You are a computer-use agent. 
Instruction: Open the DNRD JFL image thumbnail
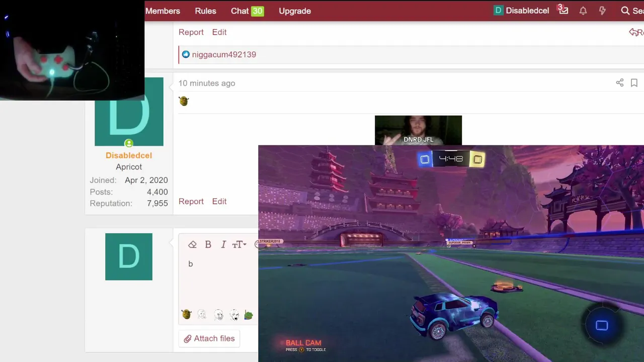(418, 131)
